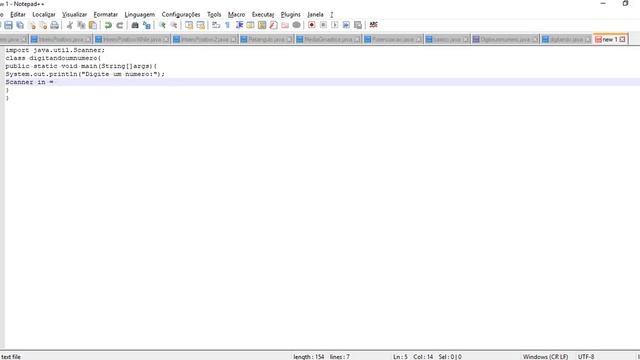Click the Windows (CR LF) status bar entry
The image size is (640, 360).
point(545,357)
